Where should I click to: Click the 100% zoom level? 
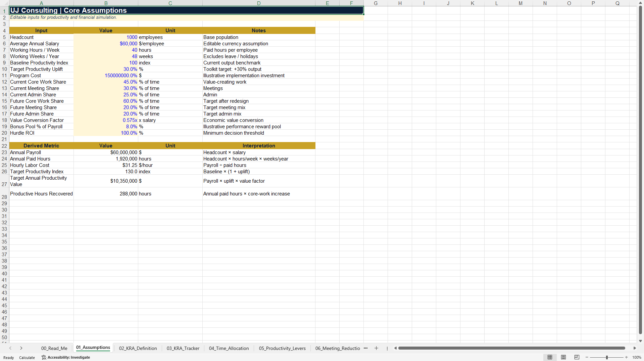coord(637,357)
